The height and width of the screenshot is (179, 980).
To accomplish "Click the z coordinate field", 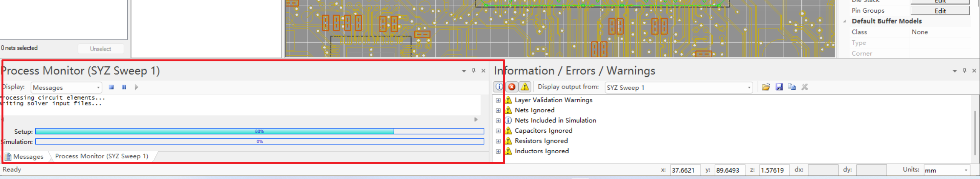I will coord(774,170).
